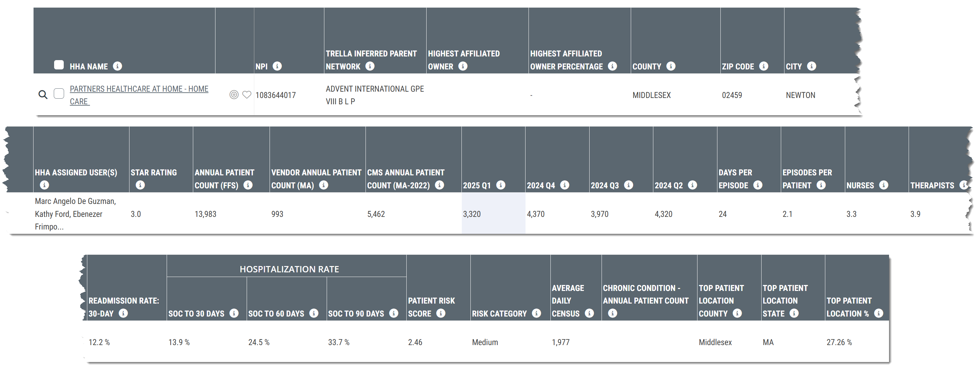Viewport: 980px width, 367px height.
Task: Click the magnifier icon beside Partners Healthcare row
Action: [x=43, y=94]
